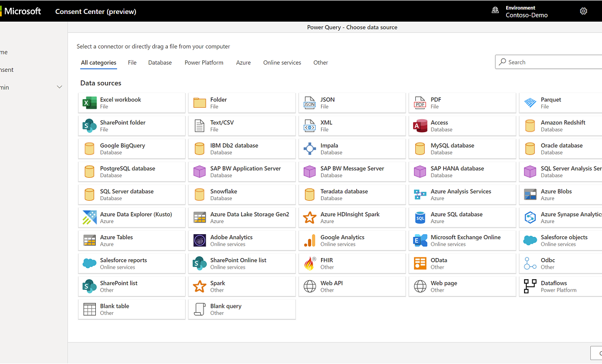Click the Azure Analysis Services icon
The width and height of the screenshot is (602, 364).
click(420, 195)
